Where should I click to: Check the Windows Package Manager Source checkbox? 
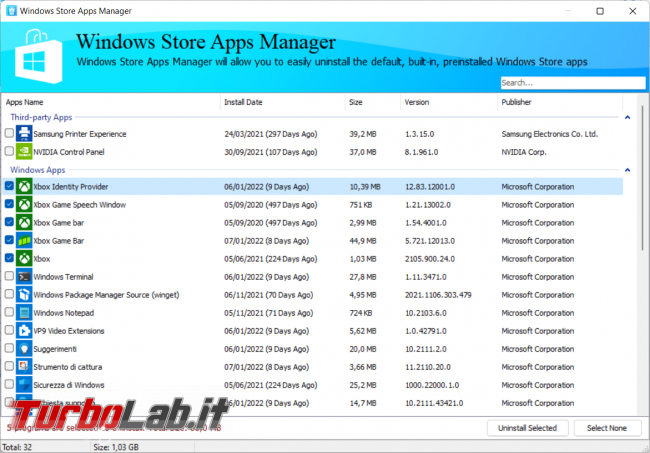pos(9,294)
